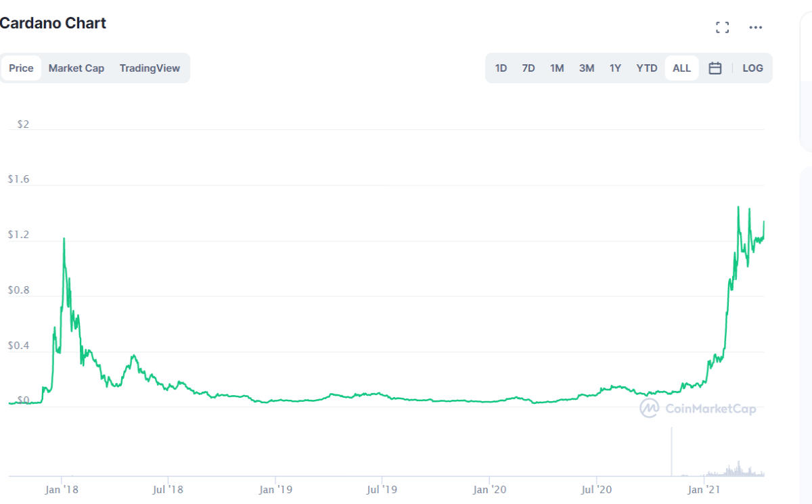
Task: Toggle the LOG scale option
Action: [x=752, y=68]
